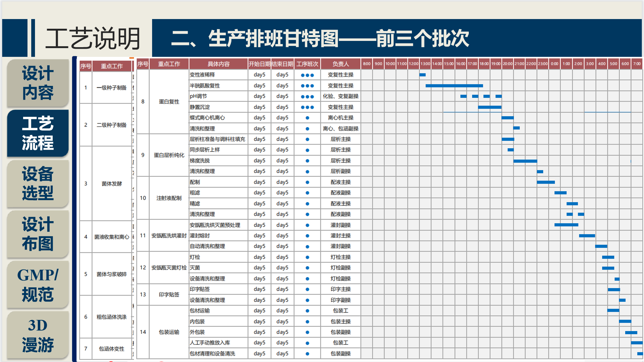The height and width of the screenshot is (362, 644).
Task: Click the 具体内容 column header
Action: [x=218, y=64]
